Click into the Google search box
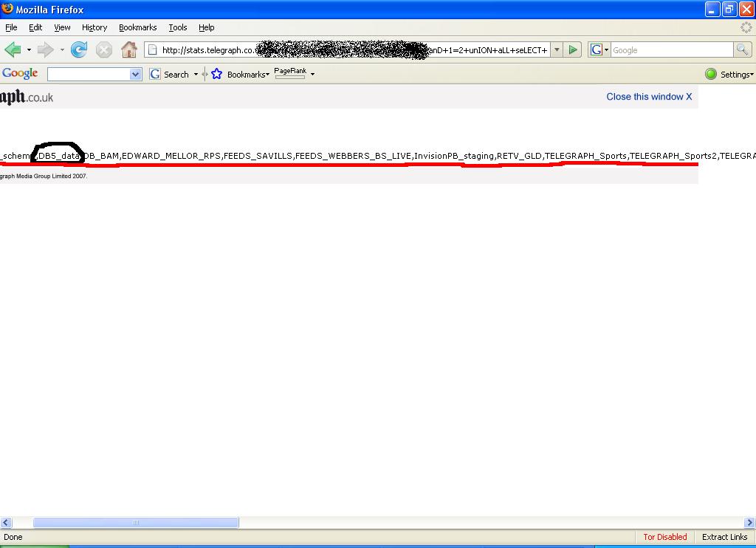This screenshot has height=548, width=756. (672, 49)
